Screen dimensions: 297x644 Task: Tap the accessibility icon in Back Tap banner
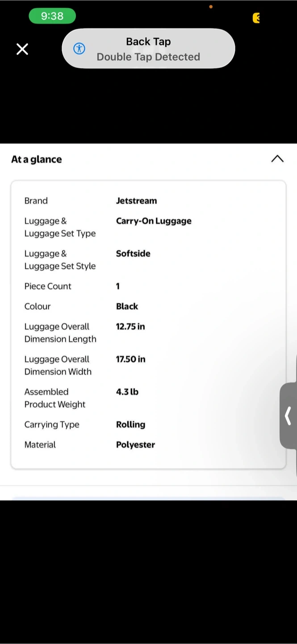(x=79, y=49)
